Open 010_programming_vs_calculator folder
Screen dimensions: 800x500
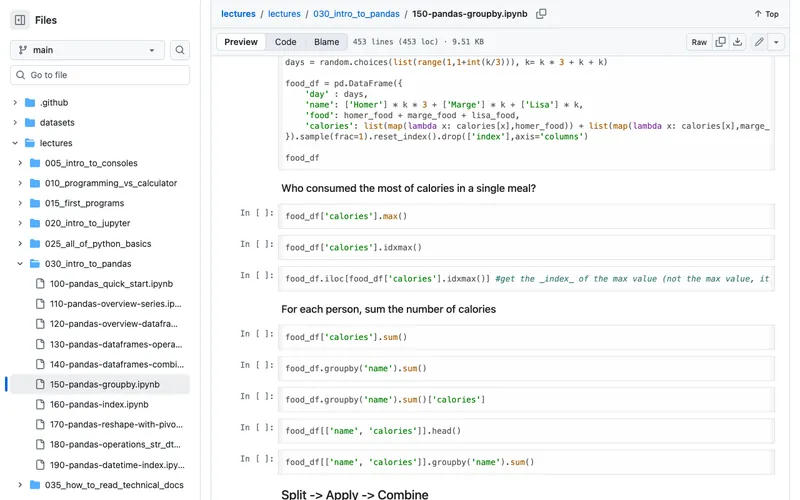pos(111,183)
